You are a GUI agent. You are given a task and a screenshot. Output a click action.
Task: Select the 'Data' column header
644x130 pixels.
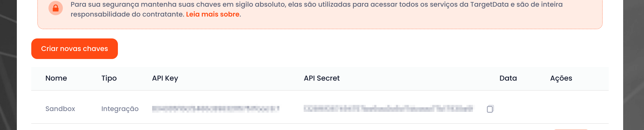(x=508, y=78)
